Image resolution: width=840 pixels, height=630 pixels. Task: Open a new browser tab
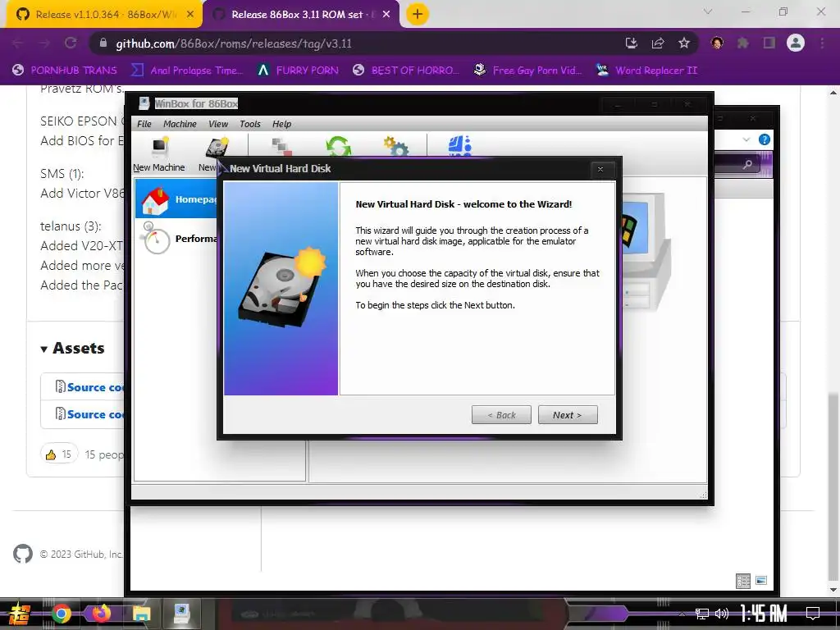pos(418,15)
